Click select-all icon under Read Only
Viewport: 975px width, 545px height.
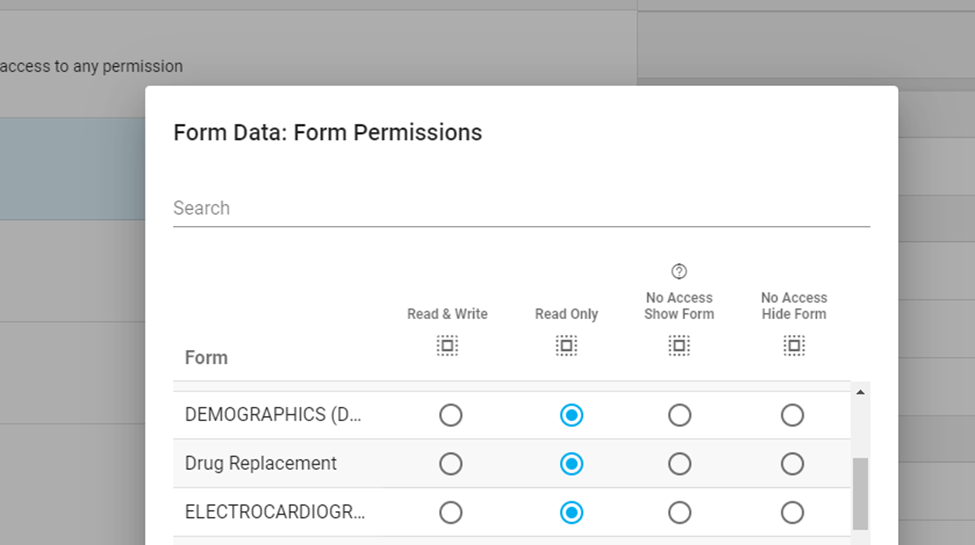[566, 346]
